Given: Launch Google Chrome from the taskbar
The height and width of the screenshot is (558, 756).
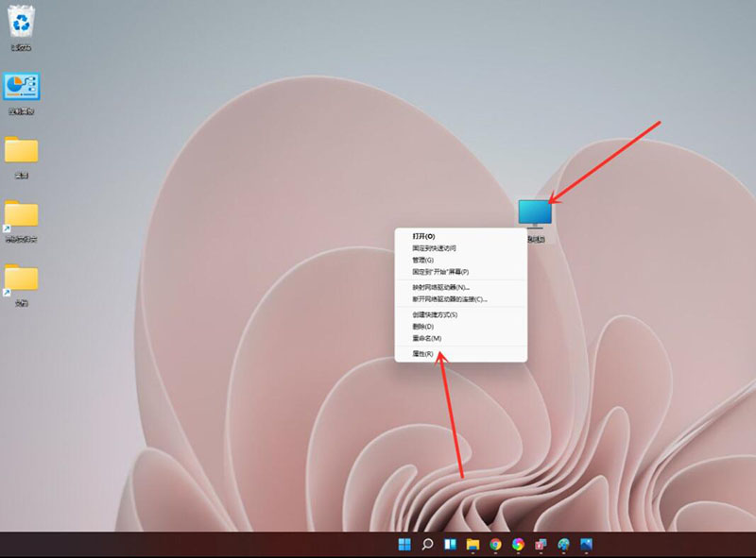Looking at the screenshot, I should click(494, 545).
